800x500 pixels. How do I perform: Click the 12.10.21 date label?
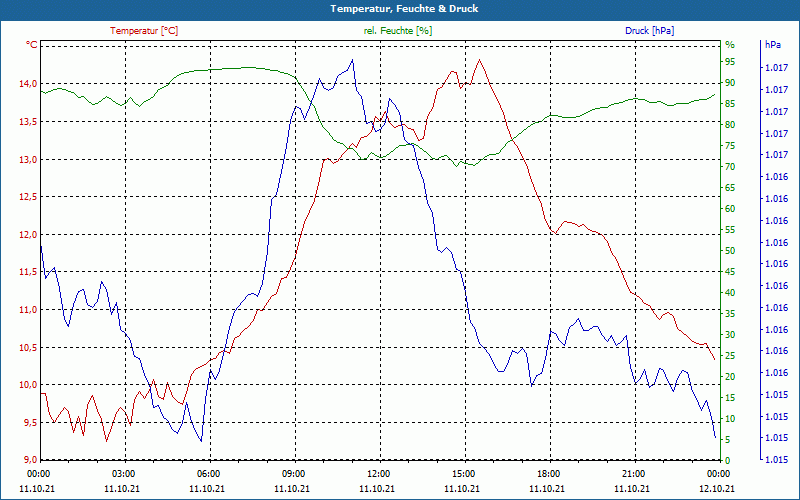pyautogui.click(x=718, y=489)
